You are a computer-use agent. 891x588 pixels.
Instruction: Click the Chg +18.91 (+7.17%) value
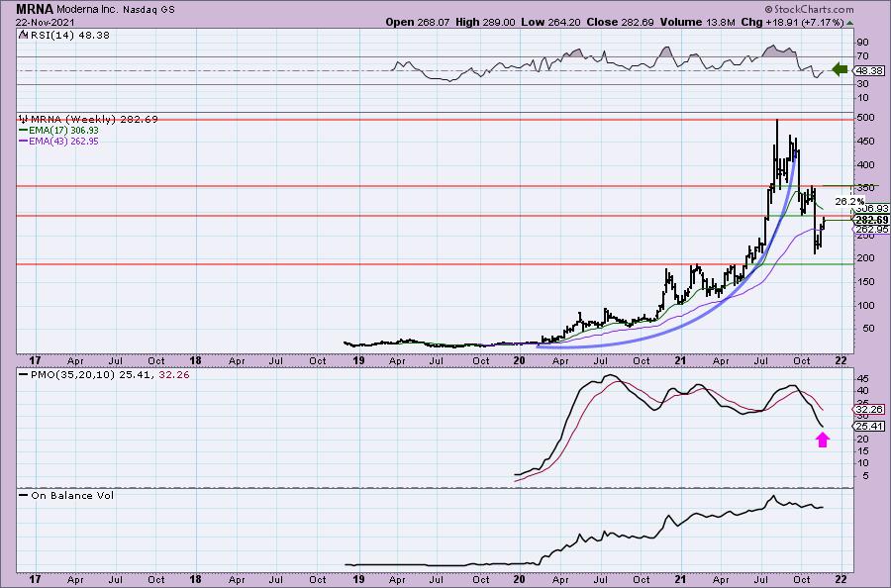tap(793, 22)
